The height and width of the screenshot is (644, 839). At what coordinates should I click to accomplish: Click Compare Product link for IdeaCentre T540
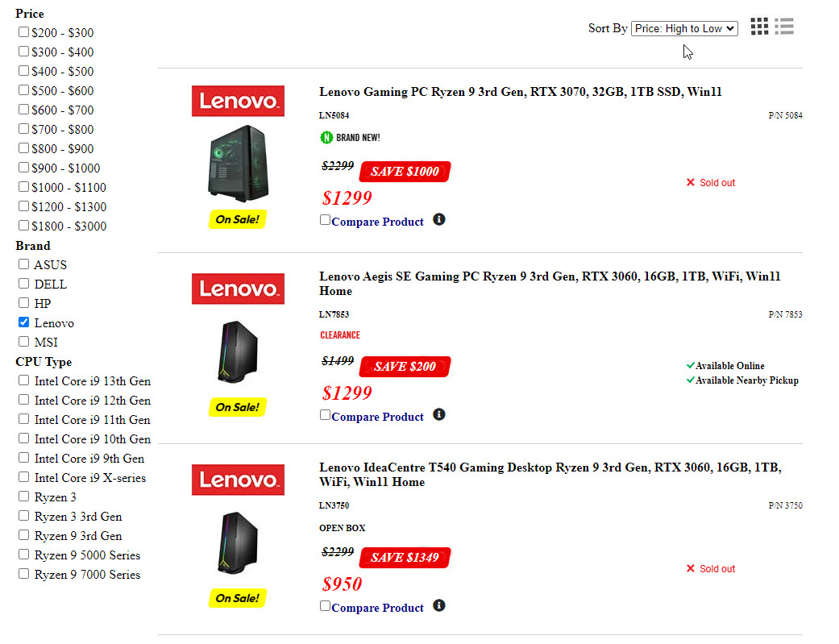click(377, 608)
